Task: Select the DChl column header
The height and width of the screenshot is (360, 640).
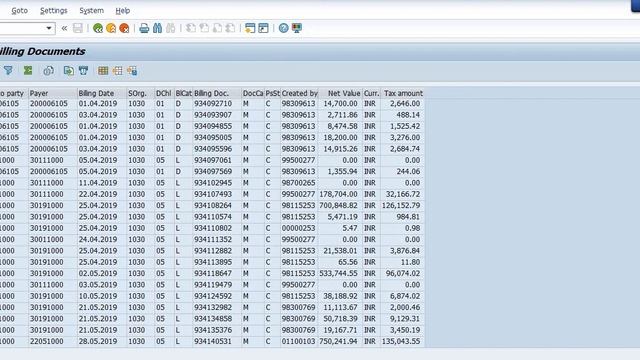Action: pyautogui.click(x=164, y=93)
